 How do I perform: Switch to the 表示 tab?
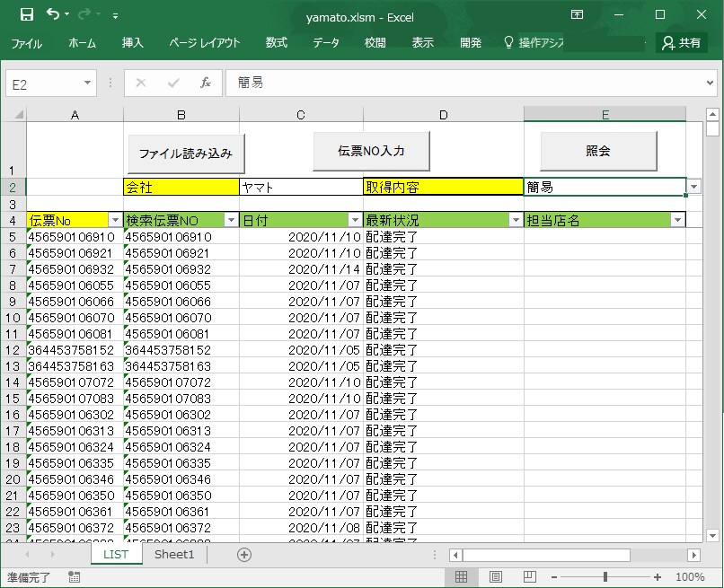pos(422,43)
